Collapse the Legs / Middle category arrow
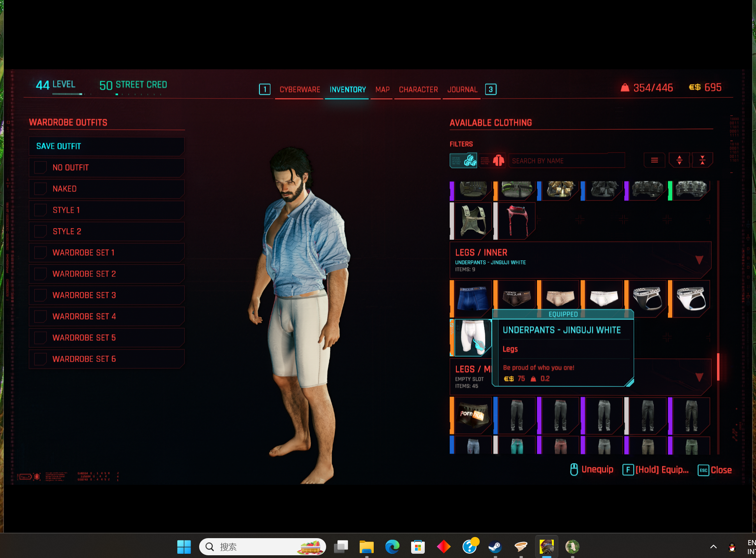 pyautogui.click(x=699, y=377)
